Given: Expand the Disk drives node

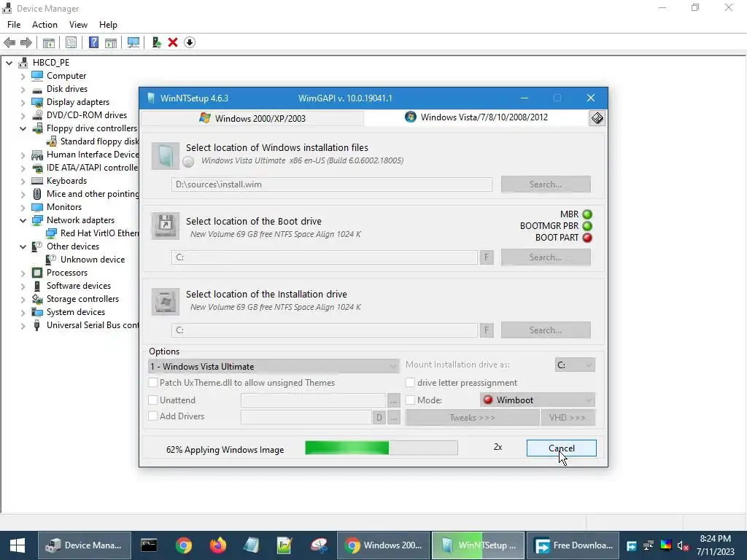Looking at the screenshot, I should pyautogui.click(x=23, y=89).
